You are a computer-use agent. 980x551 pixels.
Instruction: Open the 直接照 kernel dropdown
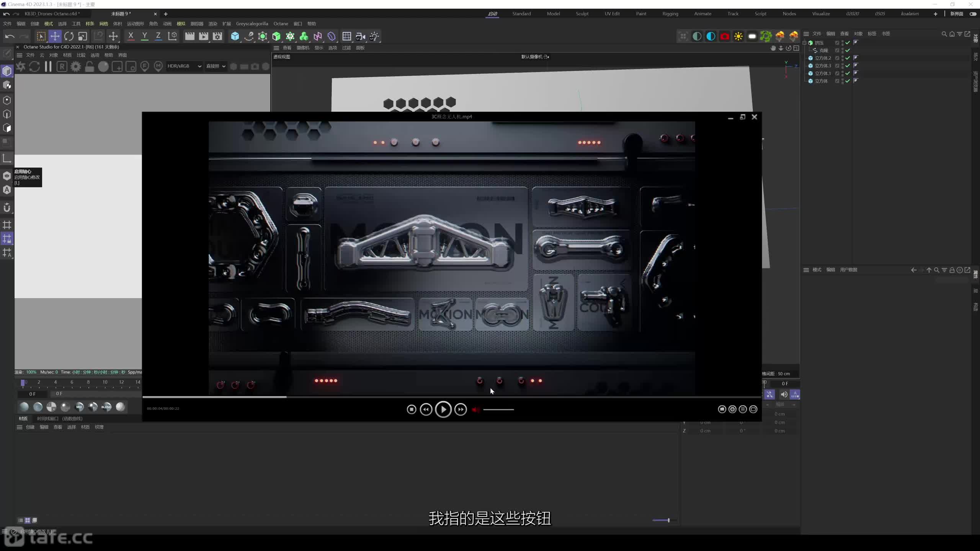[x=216, y=66]
